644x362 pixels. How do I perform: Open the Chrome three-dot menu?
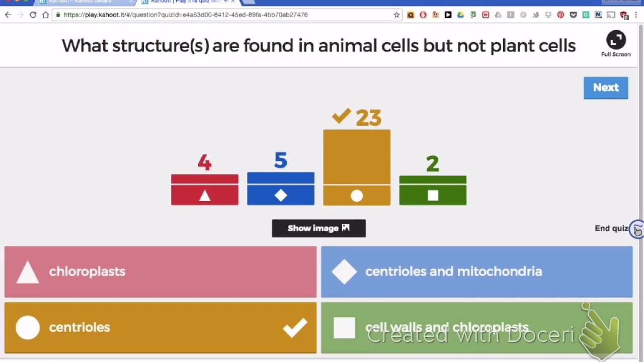click(x=637, y=15)
